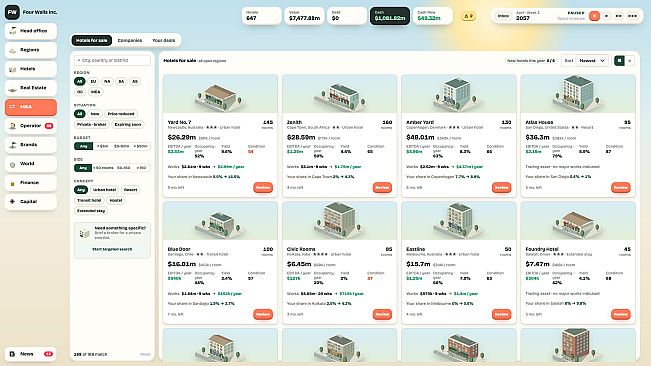Open the Finance sidebar icon
651x366 pixels.
[x=13, y=183]
